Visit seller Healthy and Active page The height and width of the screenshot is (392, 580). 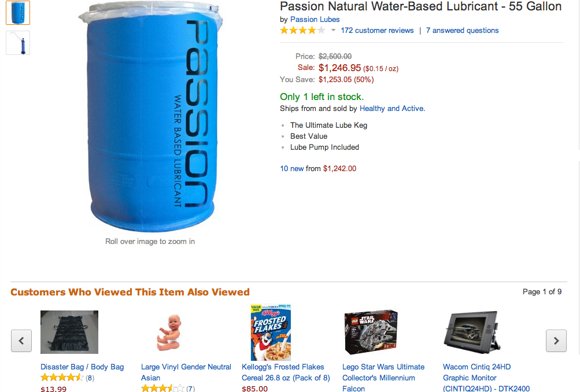tap(392, 108)
